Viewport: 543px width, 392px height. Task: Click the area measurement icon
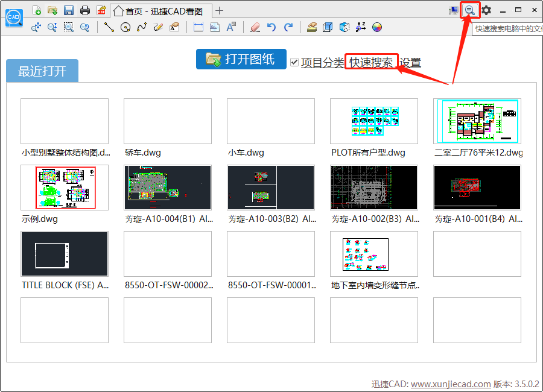(x=215, y=27)
